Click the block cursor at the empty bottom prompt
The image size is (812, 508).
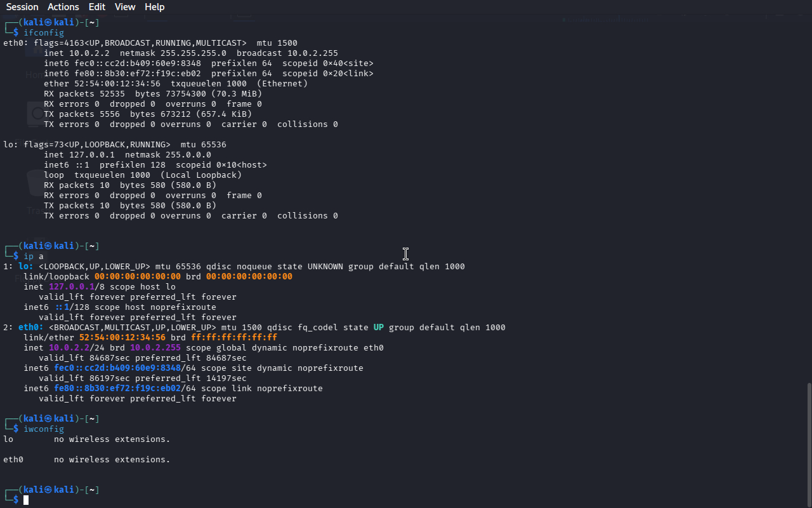click(26, 500)
